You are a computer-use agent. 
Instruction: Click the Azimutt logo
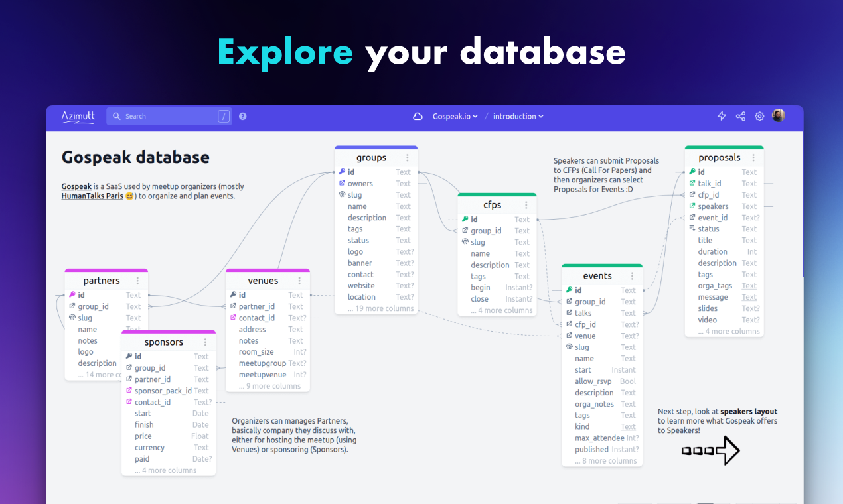tap(78, 117)
